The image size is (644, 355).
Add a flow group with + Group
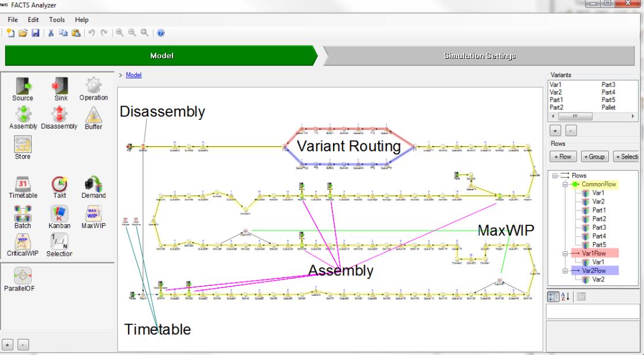[594, 156]
